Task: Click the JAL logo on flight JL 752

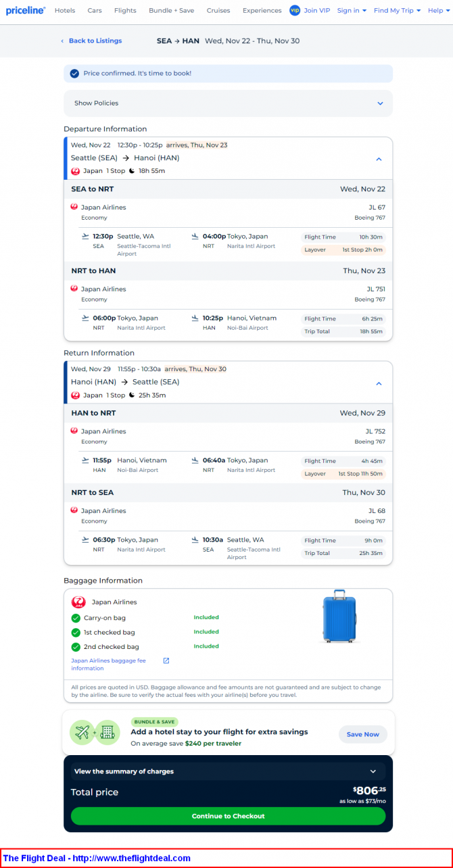Action: tap(74, 431)
